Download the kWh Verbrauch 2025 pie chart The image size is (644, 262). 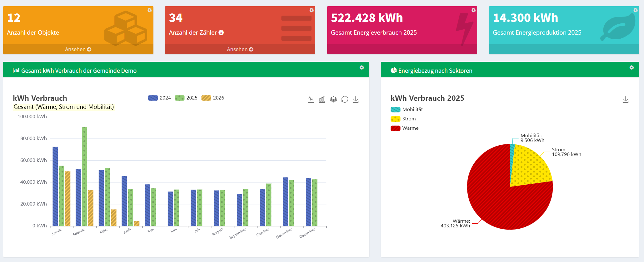click(626, 99)
